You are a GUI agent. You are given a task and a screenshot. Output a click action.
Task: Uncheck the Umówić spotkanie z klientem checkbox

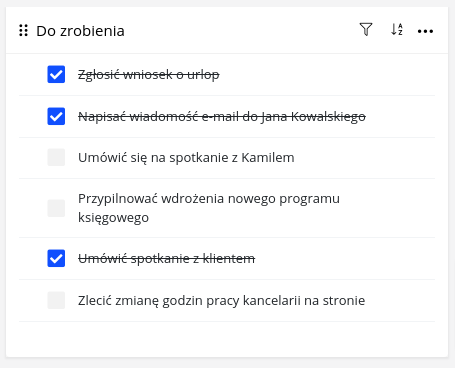point(56,258)
